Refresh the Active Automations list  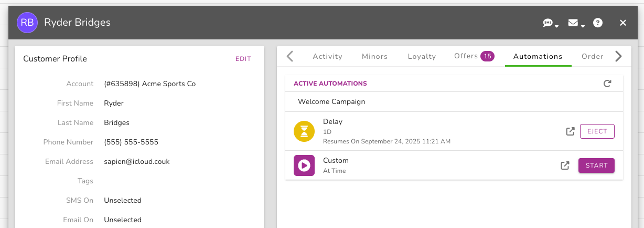(607, 84)
